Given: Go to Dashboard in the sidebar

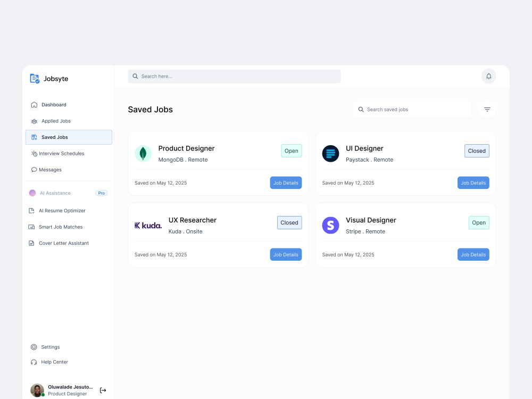Looking at the screenshot, I should point(69,105).
